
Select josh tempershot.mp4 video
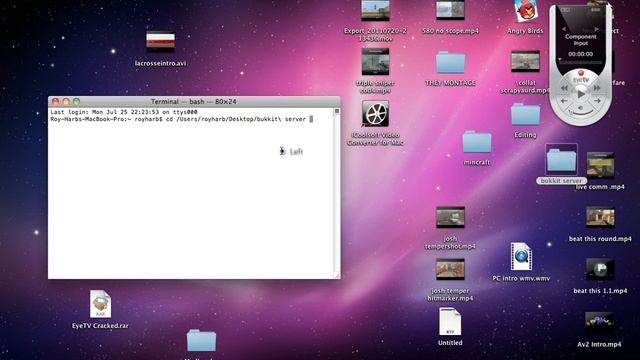pos(450,217)
